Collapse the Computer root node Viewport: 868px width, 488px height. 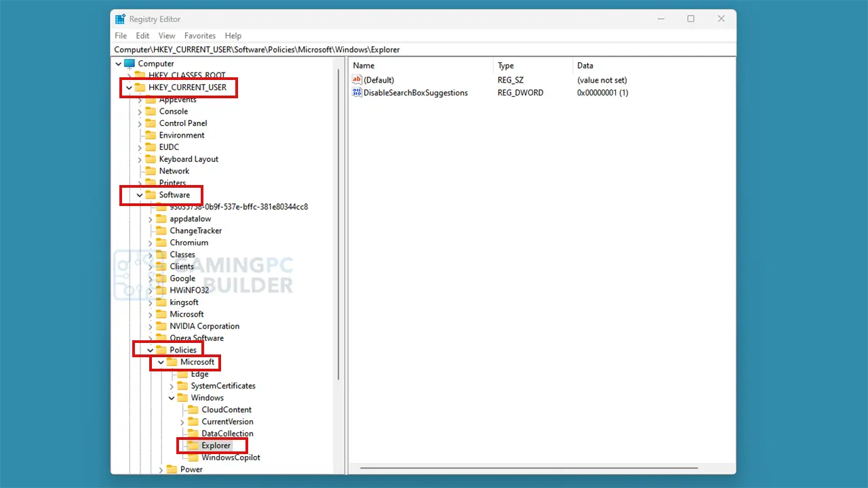coord(119,64)
